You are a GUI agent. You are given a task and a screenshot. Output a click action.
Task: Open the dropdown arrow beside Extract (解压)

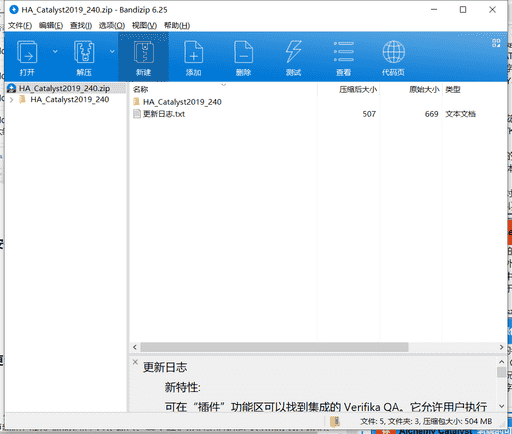pos(112,51)
